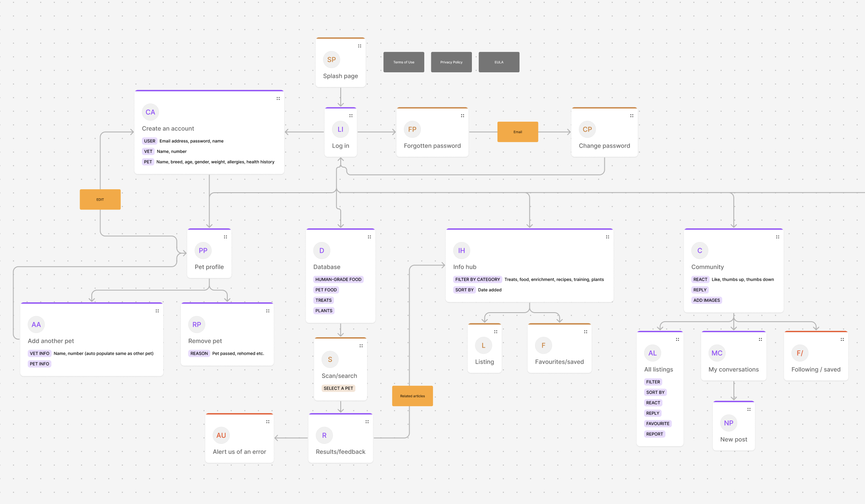Click the drag handle on the Pet profile card
The height and width of the screenshot is (504, 865).
[226, 236]
